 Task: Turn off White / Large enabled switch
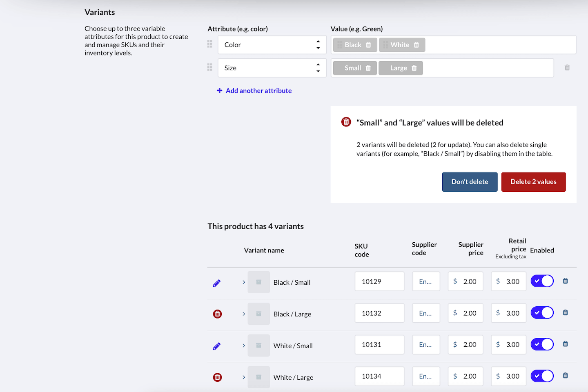pos(542,376)
